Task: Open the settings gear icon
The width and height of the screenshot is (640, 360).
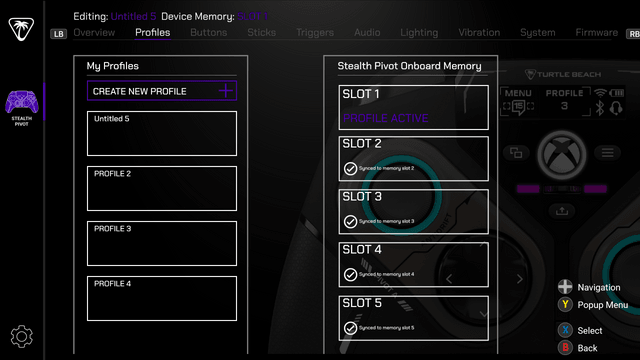Action: click(21, 336)
